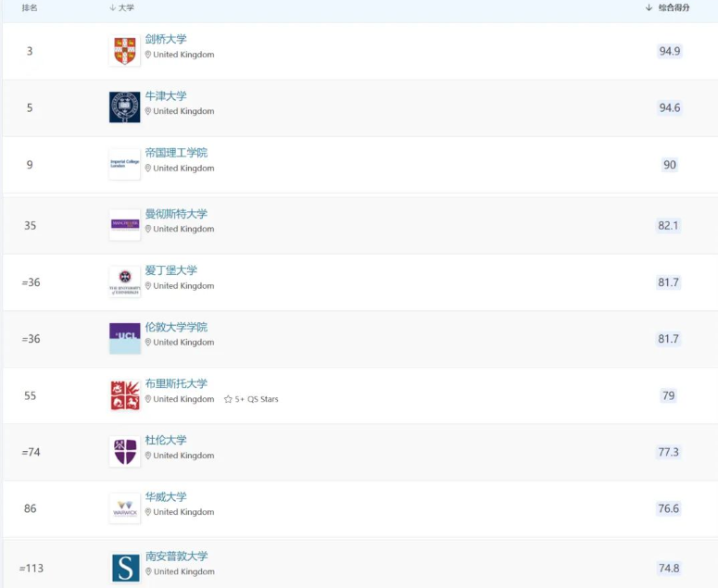
Task: Open the 曼彻斯特大学 link
Action: click(x=176, y=214)
